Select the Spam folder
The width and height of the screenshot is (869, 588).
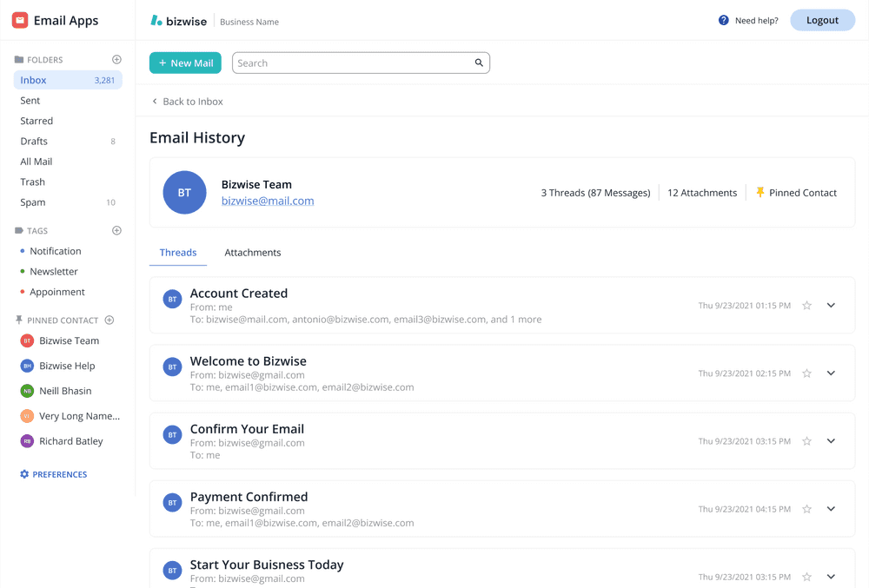pos(32,202)
